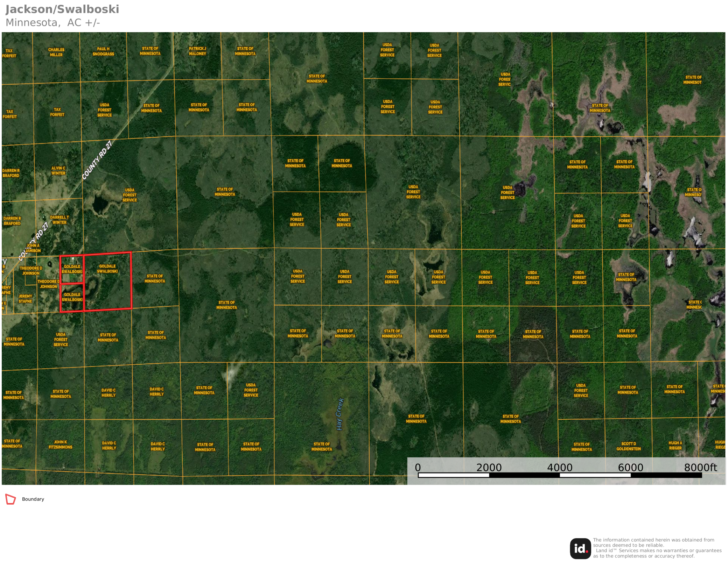
Task: Click the Minnesota, AC +/- subtitle
Action: [53, 23]
